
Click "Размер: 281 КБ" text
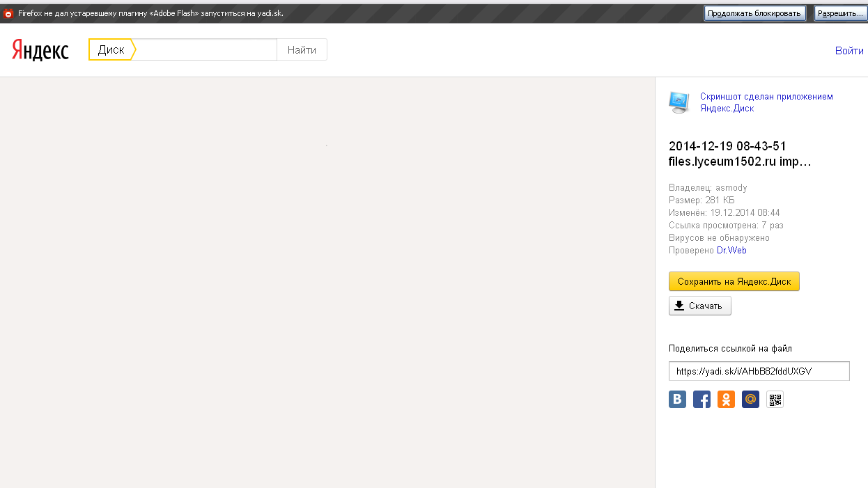(x=702, y=200)
